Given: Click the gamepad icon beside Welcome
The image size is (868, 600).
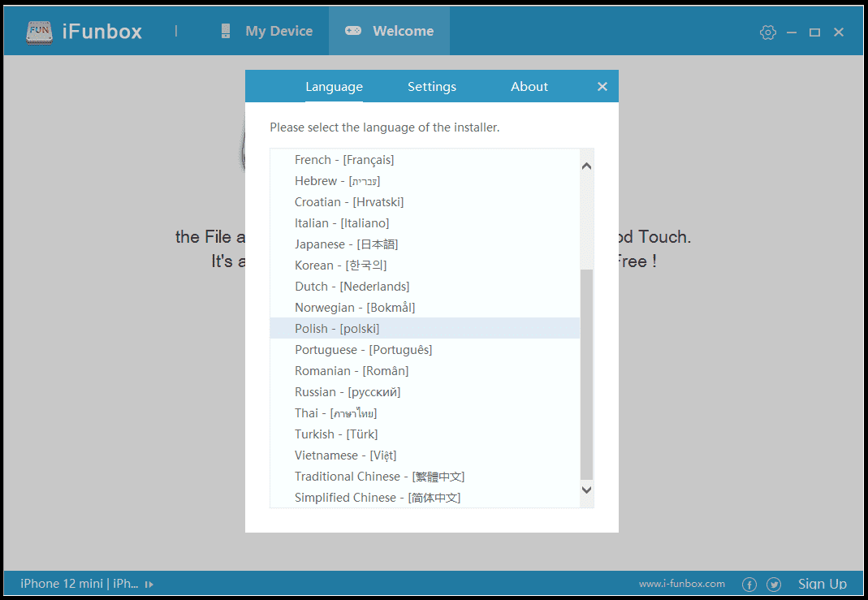Looking at the screenshot, I should pos(352,31).
